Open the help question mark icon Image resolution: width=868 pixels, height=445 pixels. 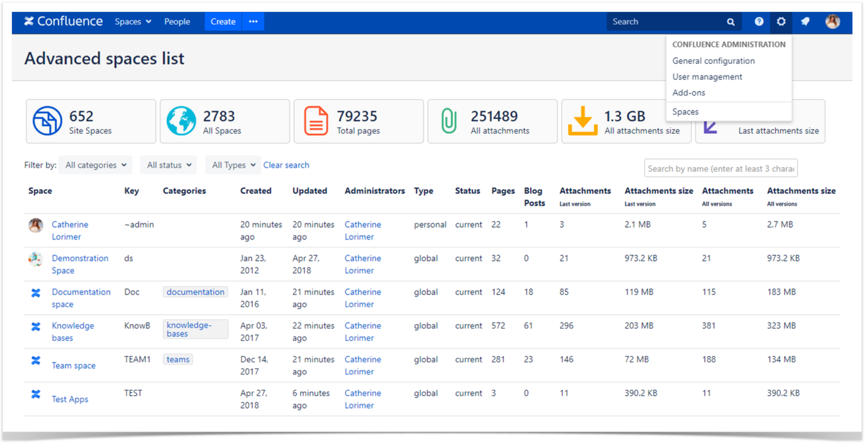coord(759,21)
